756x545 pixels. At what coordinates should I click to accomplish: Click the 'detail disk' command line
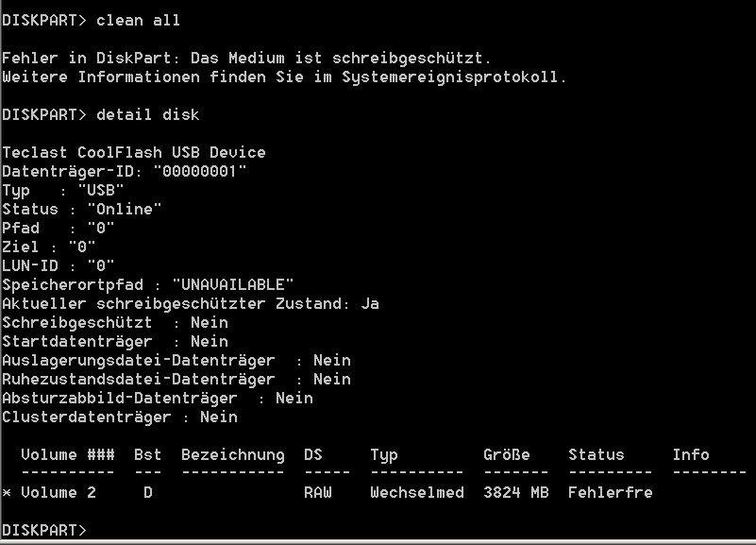tap(100, 115)
